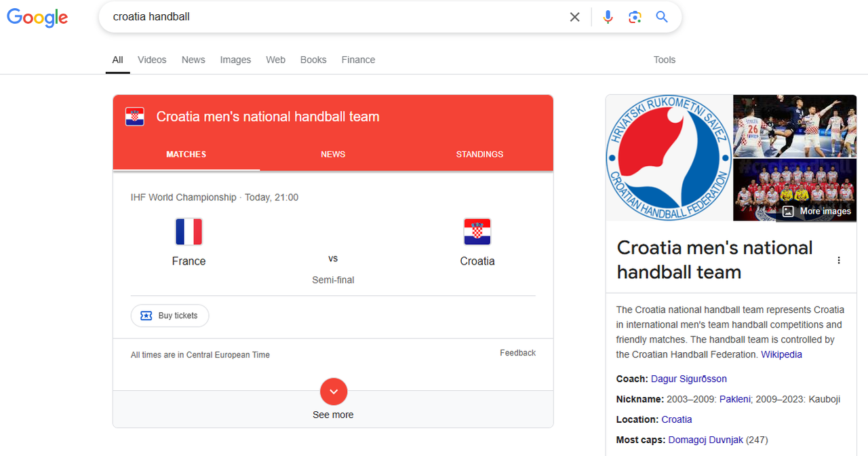Select the MATCHES tab in sports card

click(x=186, y=154)
